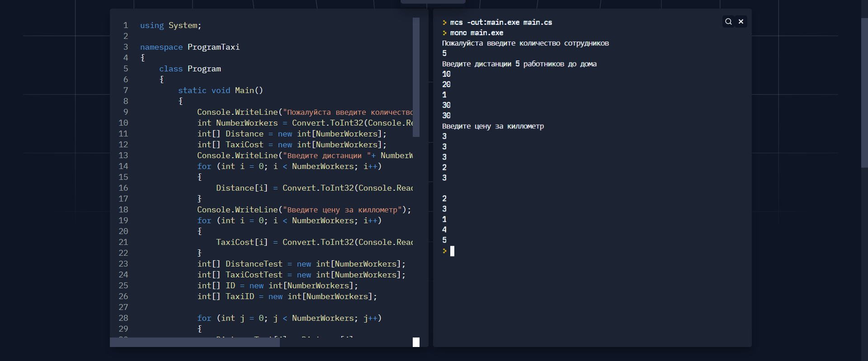Image resolution: width=868 pixels, height=361 pixels.
Task: Click 'int[] DistanceTest' declaration line
Action: pyautogui.click(x=302, y=264)
